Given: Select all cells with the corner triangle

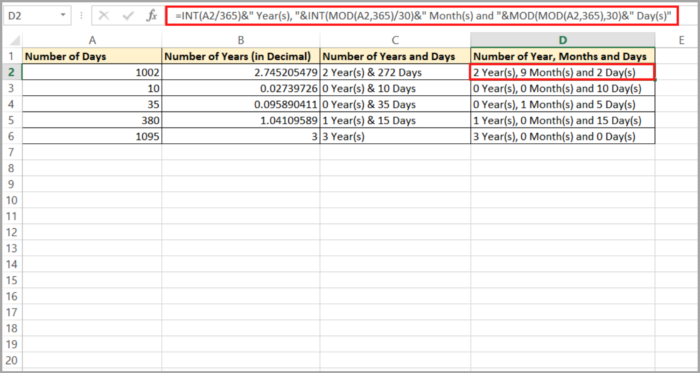Looking at the screenshot, I should click(x=13, y=40).
